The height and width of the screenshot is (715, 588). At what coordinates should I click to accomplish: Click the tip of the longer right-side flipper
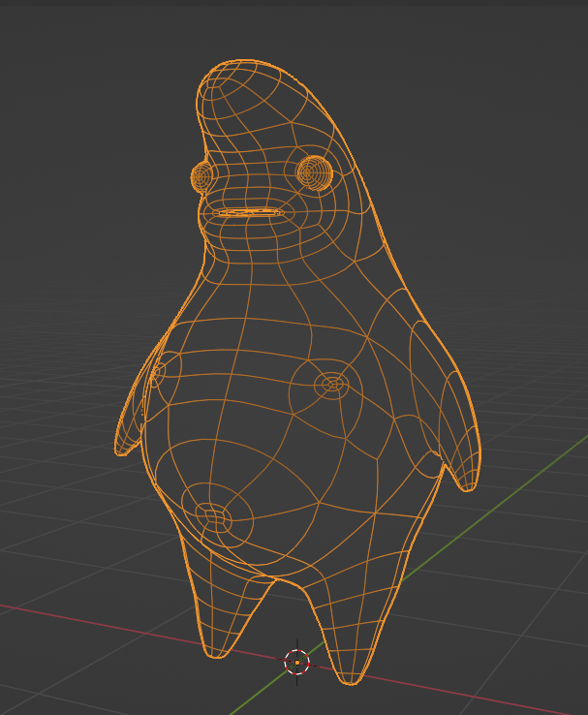coord(467,485)
